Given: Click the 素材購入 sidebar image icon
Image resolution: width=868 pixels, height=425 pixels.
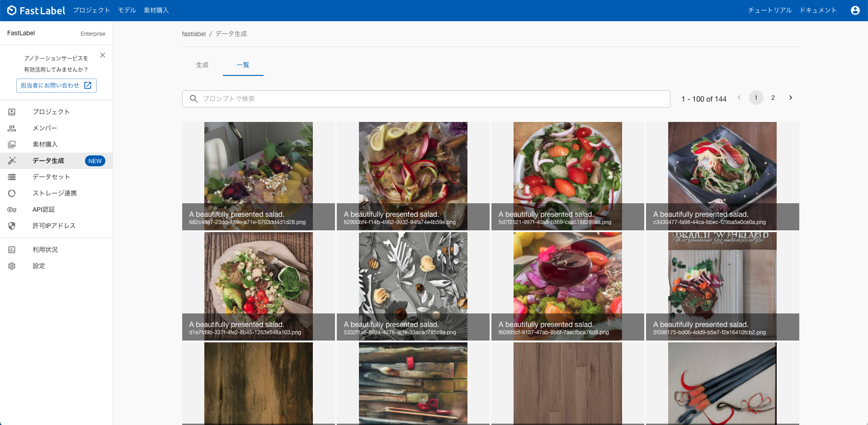Looking at the screenshot, I should 12,145.
